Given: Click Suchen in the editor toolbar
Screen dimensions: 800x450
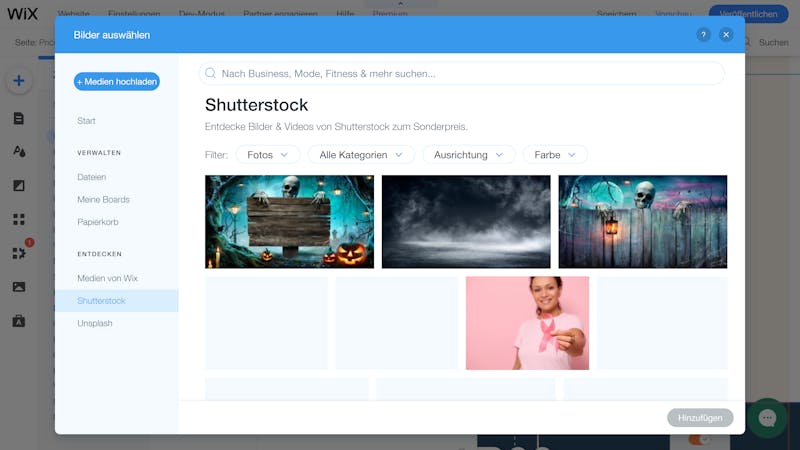Looking at the screenshot, I should pyautogui.click(x=773, y=42).
